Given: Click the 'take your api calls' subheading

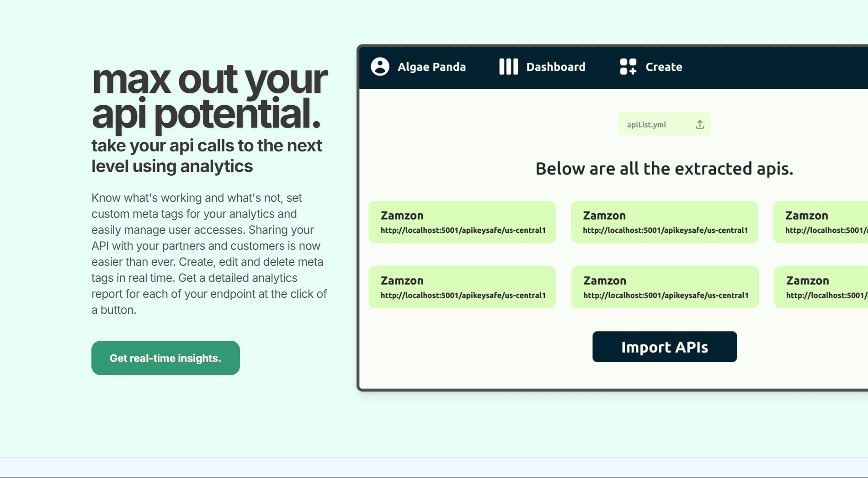Looking at the screenshot, I should click(207, 156).
